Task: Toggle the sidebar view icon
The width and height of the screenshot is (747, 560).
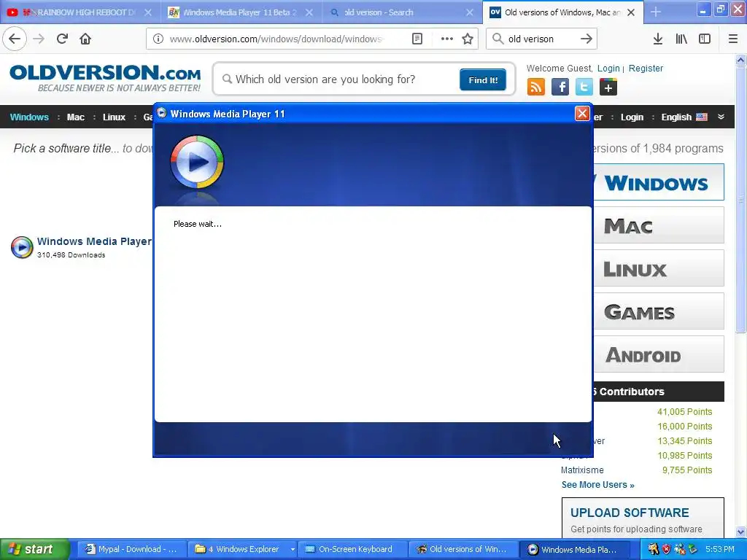Action: 705,39
